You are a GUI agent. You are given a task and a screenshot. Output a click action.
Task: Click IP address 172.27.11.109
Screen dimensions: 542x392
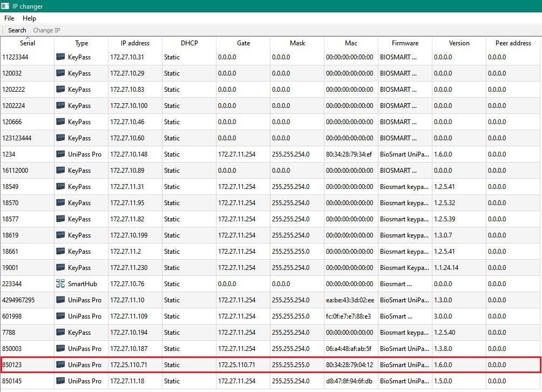(129, 316)
